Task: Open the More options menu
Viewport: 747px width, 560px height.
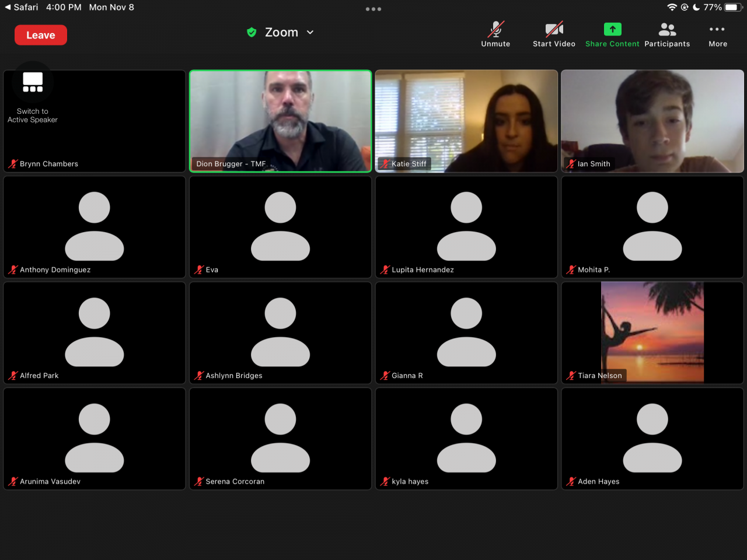Action: (x=717, y=34)
